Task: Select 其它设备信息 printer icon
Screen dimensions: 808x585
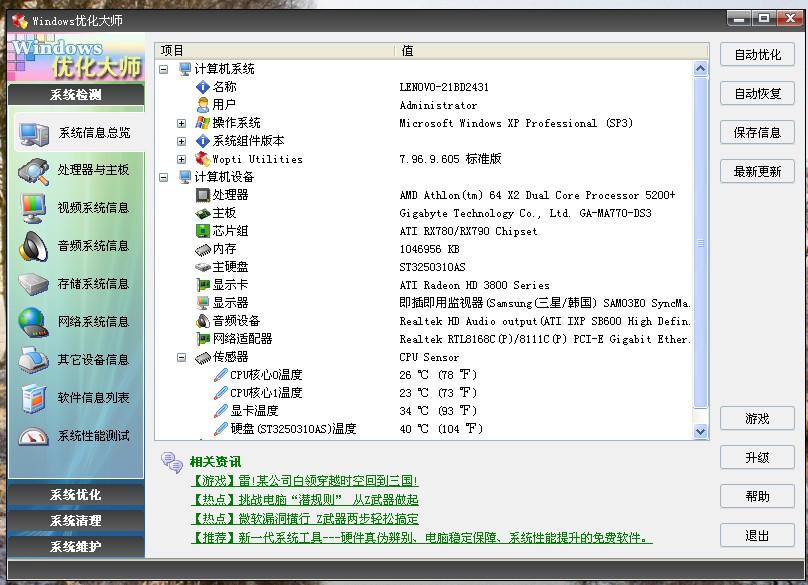Action: coord(34,360)
